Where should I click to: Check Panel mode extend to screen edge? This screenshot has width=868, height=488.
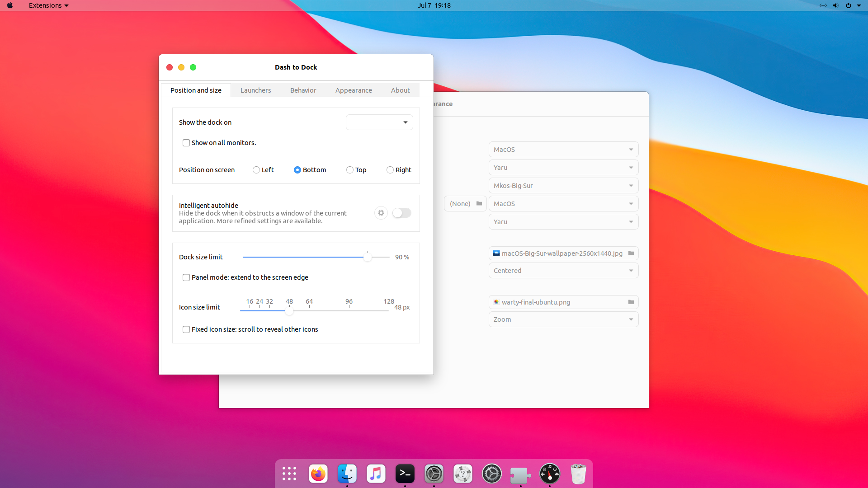click(186, 277)
